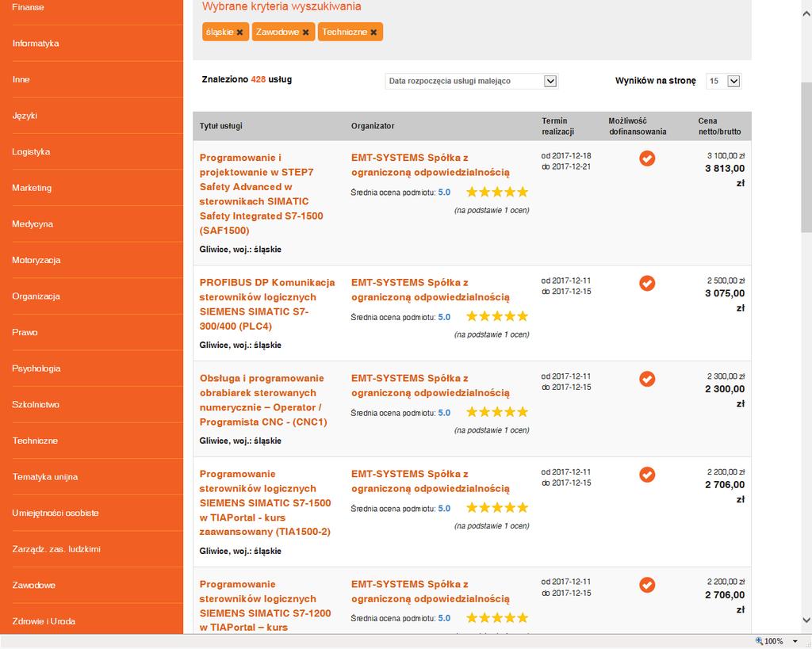Viewport: 812px width, 649px height.
Task: Open the Operator / Programista CNC course
Action: [x=263, y=400]
